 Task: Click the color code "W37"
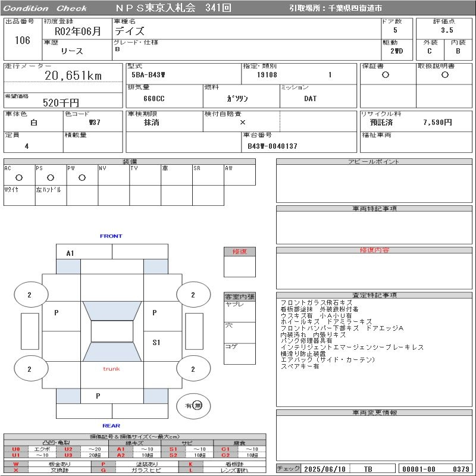pos(95,123)
